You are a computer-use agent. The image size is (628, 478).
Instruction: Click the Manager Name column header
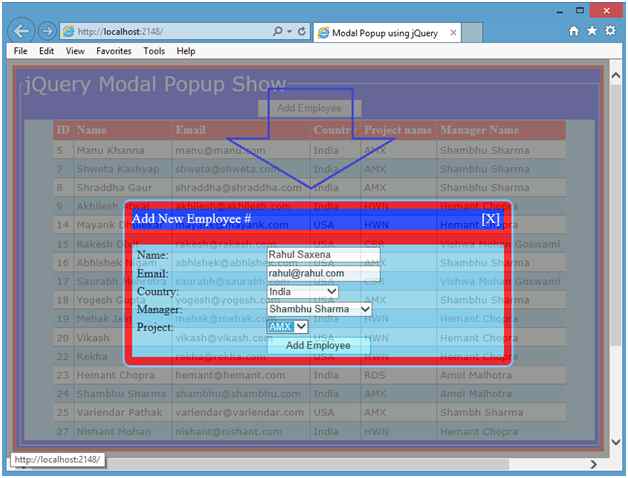[x=479, y=130]
